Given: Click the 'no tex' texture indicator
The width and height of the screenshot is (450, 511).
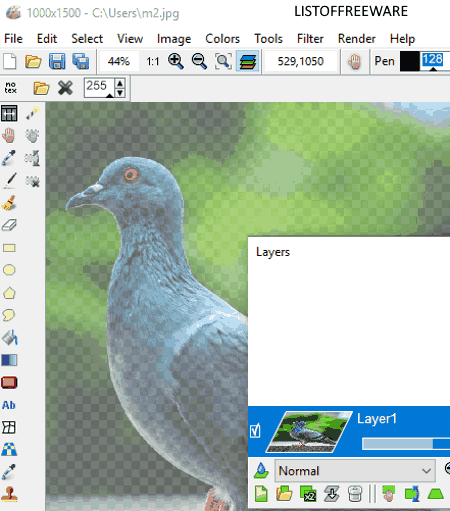Looking at the screenshot, I should [x=11, y=87].
